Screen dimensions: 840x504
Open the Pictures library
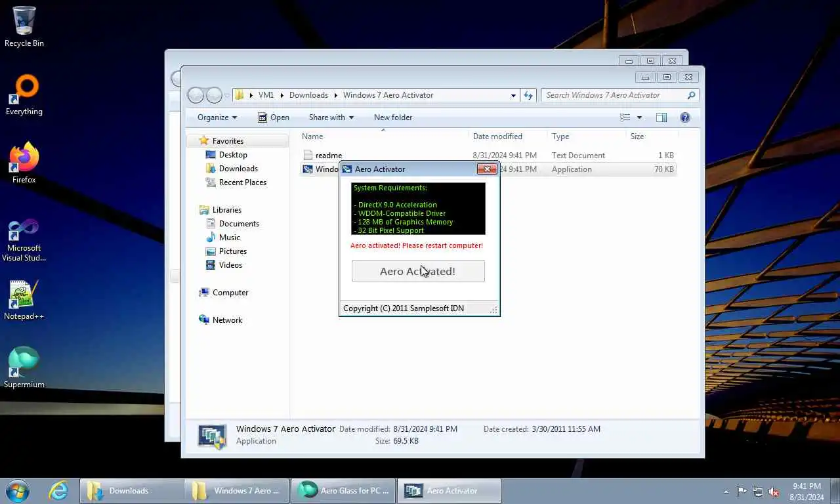tap(233, 251)
